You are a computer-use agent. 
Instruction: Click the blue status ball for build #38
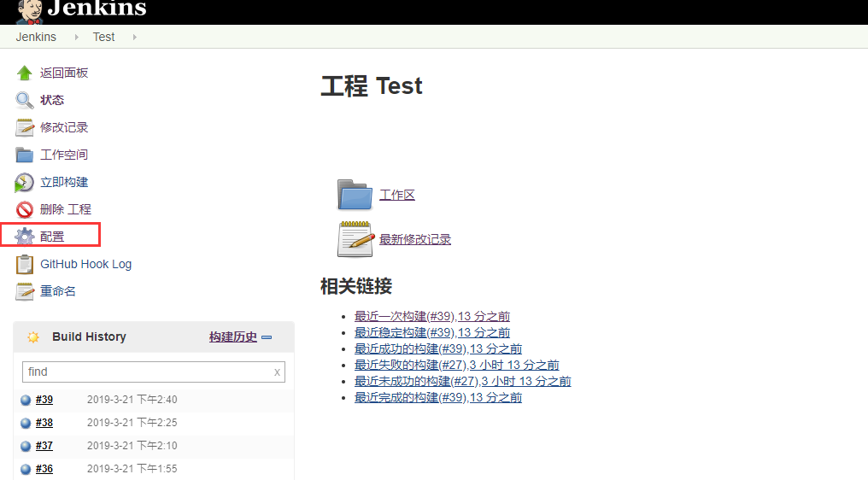coord(26,424)
